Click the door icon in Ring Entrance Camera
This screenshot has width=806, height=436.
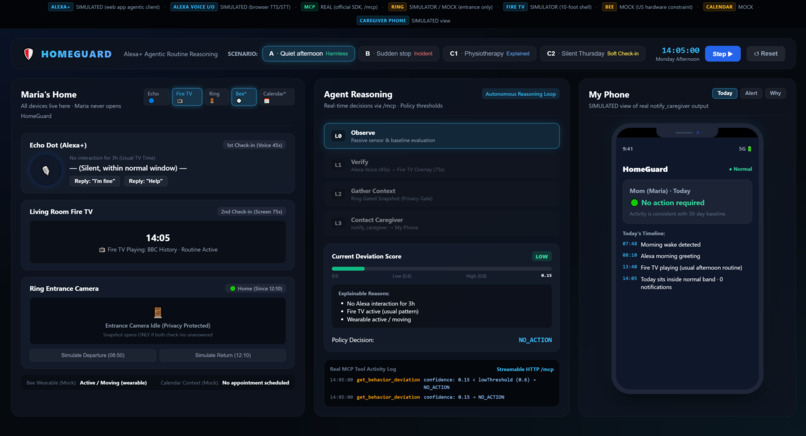(x=158, y=312)
